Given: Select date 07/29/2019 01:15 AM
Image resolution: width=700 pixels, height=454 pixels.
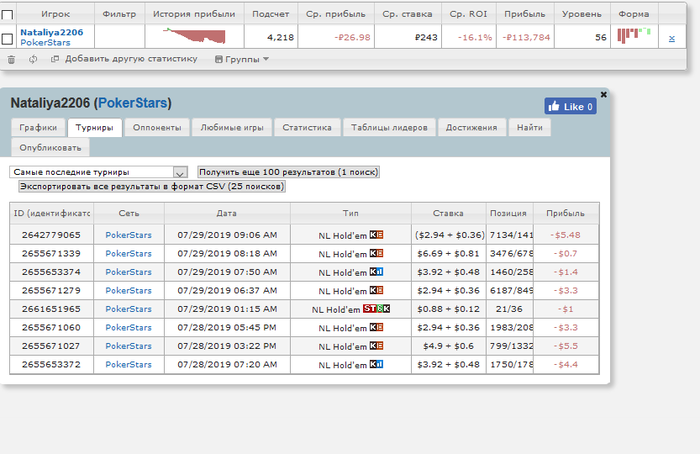Looking at the screenshot, I should click(227, 309).
